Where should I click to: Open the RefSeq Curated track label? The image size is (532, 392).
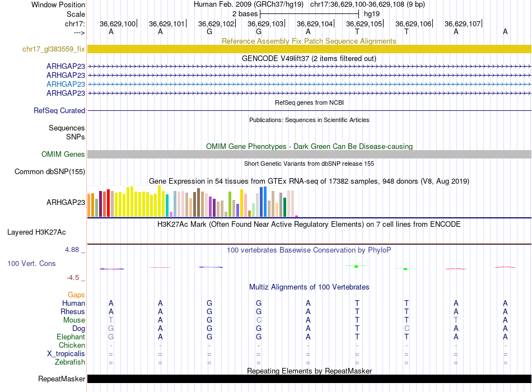tap(59, 111)
